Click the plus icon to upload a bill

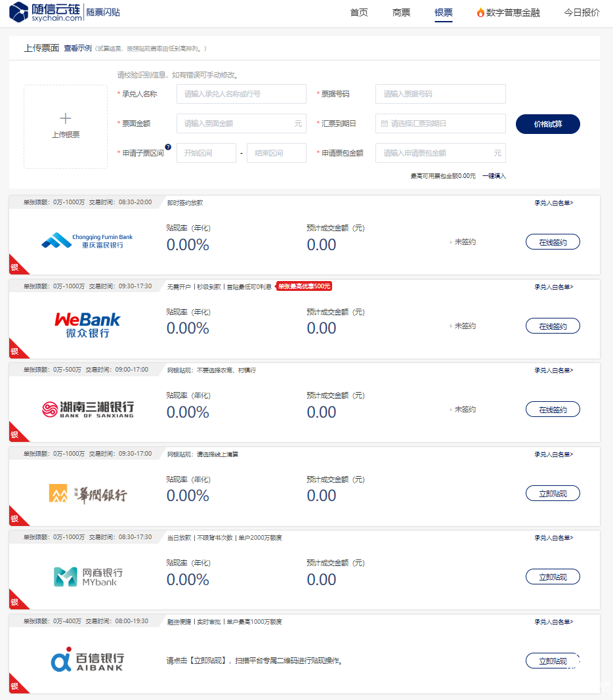(66, 118)
